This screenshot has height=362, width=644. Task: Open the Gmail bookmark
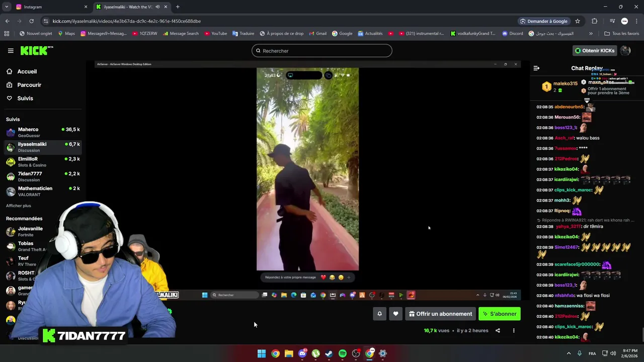[x=317, y=34]
